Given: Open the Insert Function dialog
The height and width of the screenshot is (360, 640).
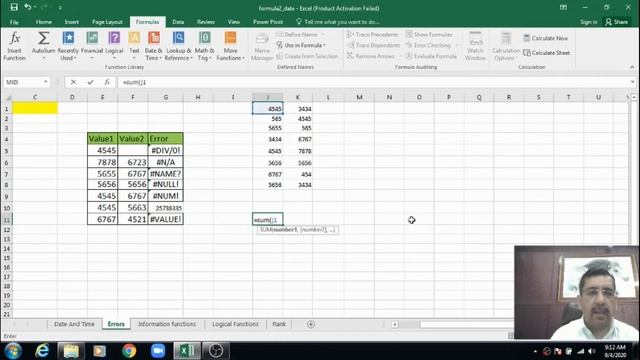Looking at the screenshot, I should tap(15, 46).
